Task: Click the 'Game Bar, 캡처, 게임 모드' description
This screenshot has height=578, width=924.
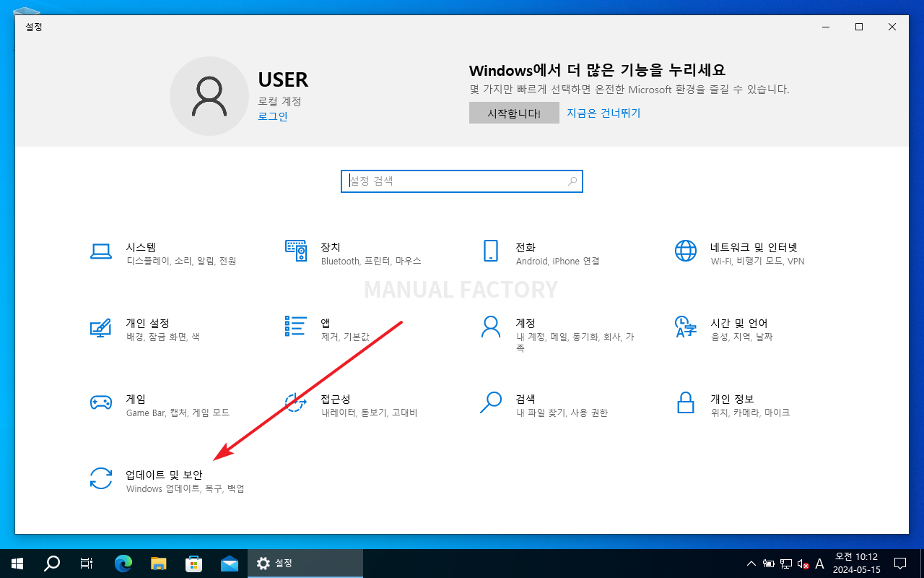Action: click(178, 413)
